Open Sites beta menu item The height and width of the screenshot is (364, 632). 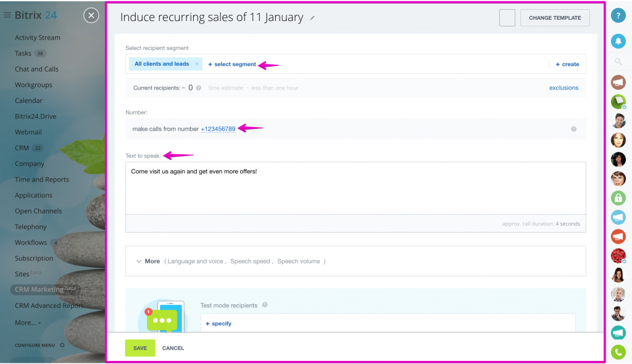pyautogui.click(x=28, y=274)
